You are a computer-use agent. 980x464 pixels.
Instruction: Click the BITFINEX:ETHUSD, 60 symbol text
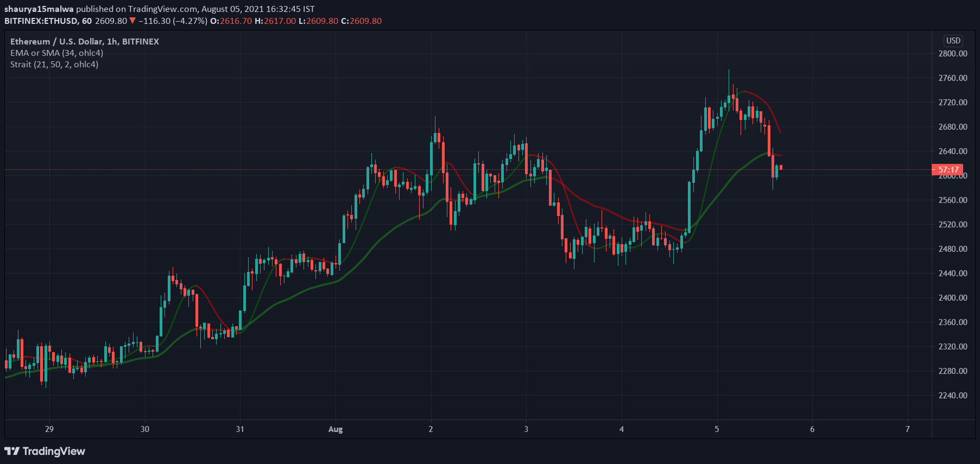coord(48,21)
